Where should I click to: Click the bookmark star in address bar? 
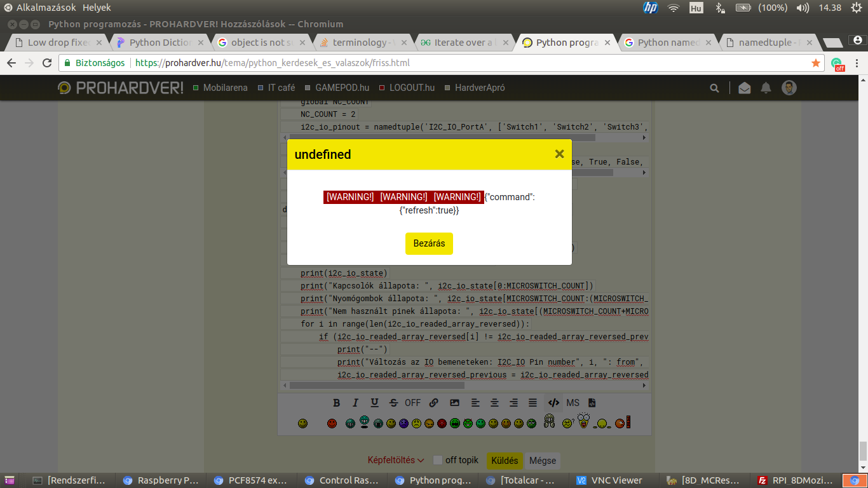point(816,63)
